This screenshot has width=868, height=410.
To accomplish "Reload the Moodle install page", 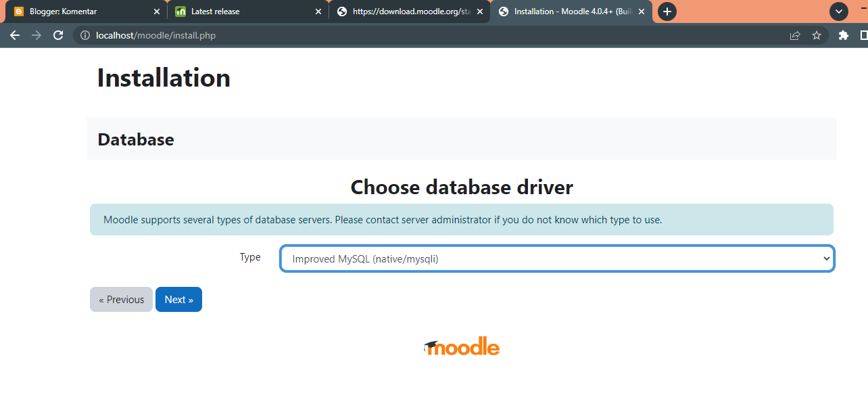I will pyautogui.click(x=58, y=35).
